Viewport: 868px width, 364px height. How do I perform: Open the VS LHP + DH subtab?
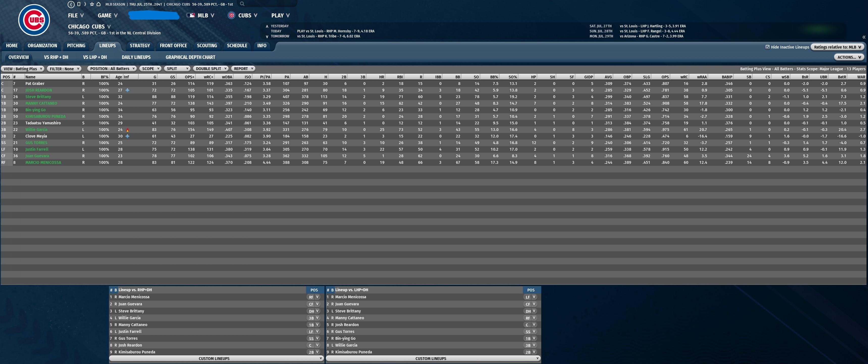[95, 57]
